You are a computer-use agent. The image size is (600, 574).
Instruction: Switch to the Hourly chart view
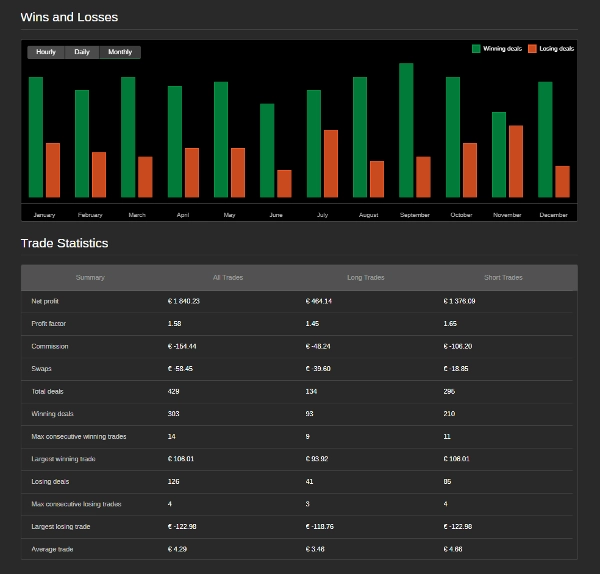46,52
